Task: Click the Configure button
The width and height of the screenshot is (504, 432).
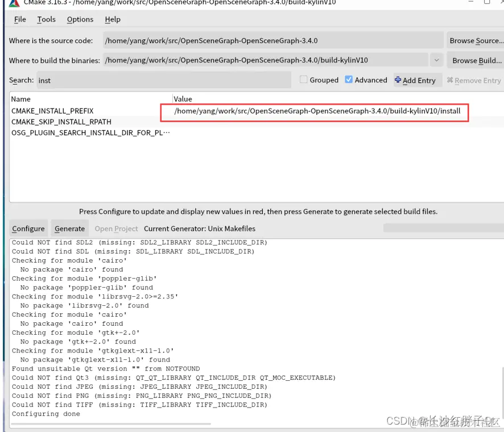Action: pyautogui.click(x=28, y=229)
